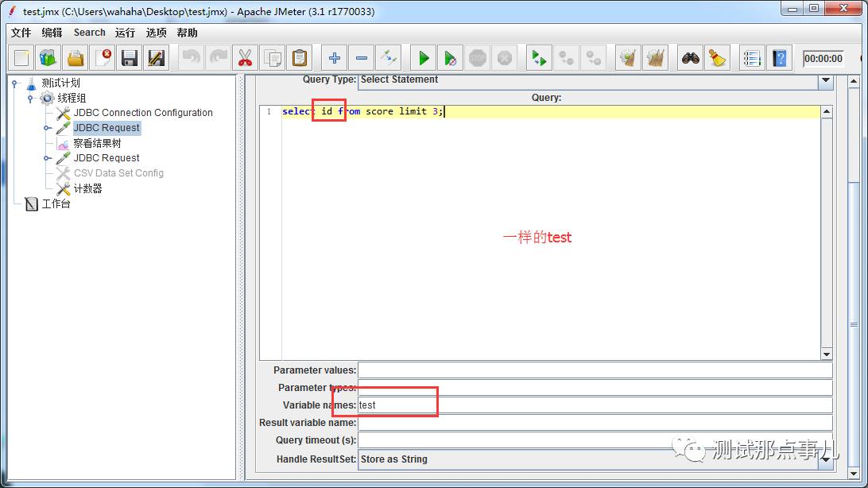Click the 00:00:00 elapsed time display
This screenshot has height=488, width=868.
click(823, 59)
